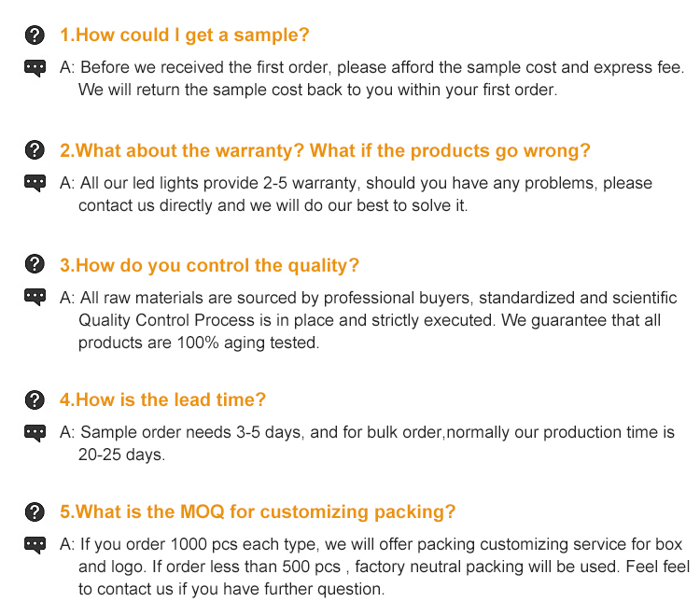Image resolution: width=700 pixels, height=616 pixels.
Task: Click question mark icon beside MOQ question
Action: pyautogui.click(x=35, y=511)
